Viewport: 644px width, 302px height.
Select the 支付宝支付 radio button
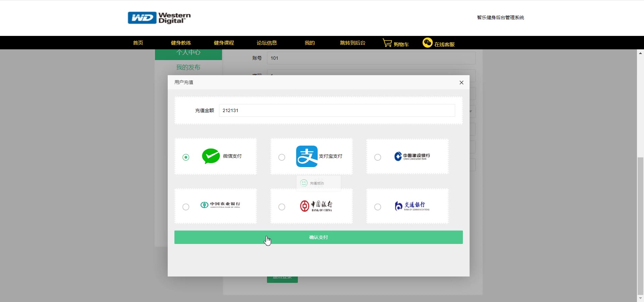(282, 157)
